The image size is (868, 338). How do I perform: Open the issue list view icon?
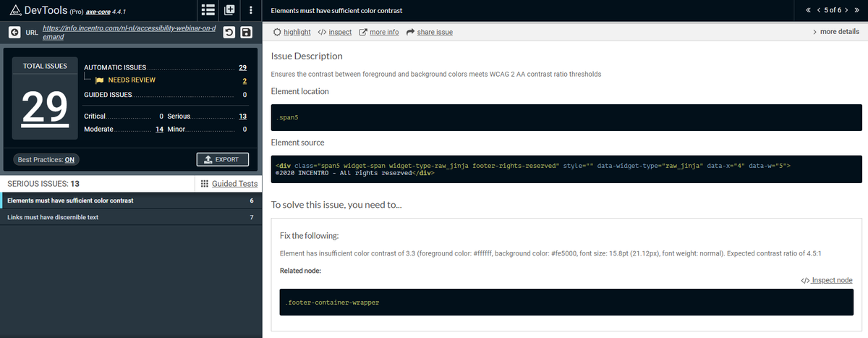click(x=208, y=10)
